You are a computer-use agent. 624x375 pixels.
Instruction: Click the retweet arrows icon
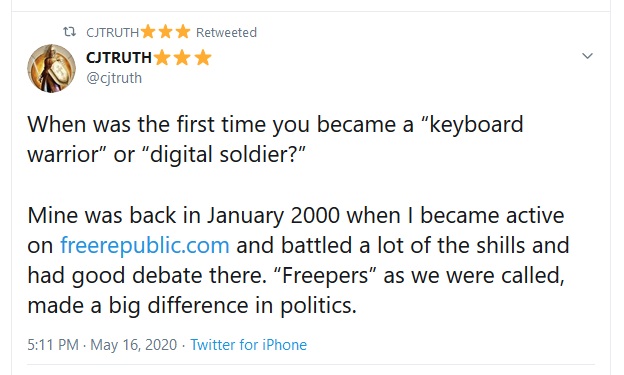[70, 31]
